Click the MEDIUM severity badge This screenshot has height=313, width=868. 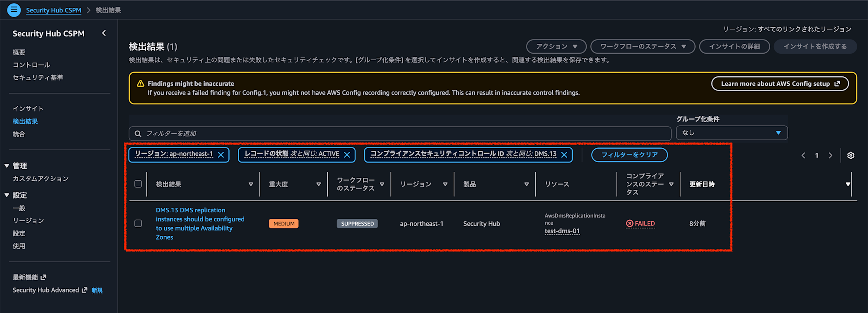pos(284,224)
